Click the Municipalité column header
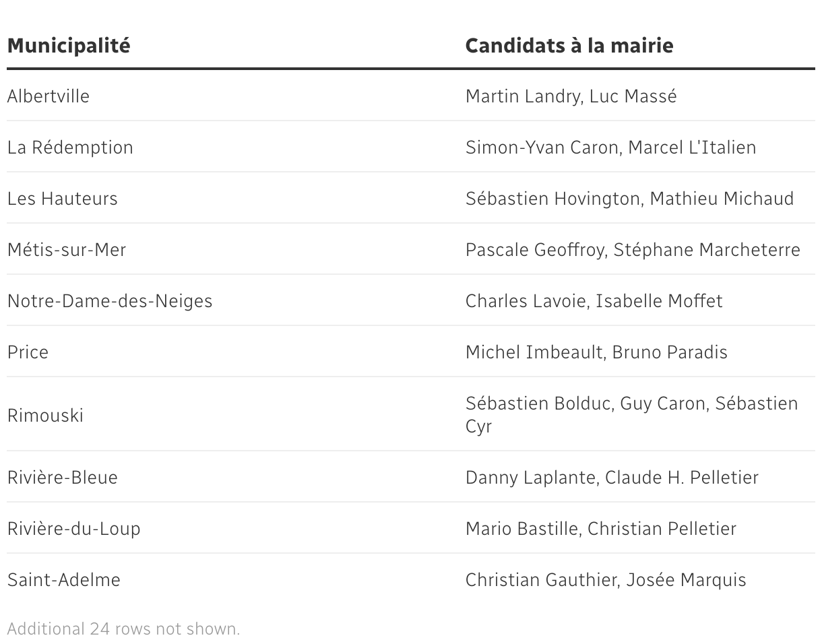The width and height of the screenshot is (822, 644). 69,46
